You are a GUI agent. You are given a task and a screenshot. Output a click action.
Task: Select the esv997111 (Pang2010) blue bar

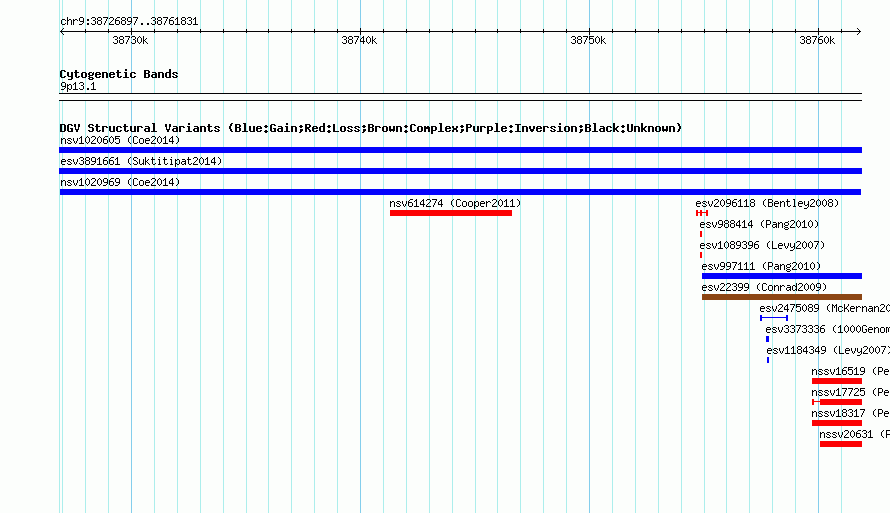[782, 276]
